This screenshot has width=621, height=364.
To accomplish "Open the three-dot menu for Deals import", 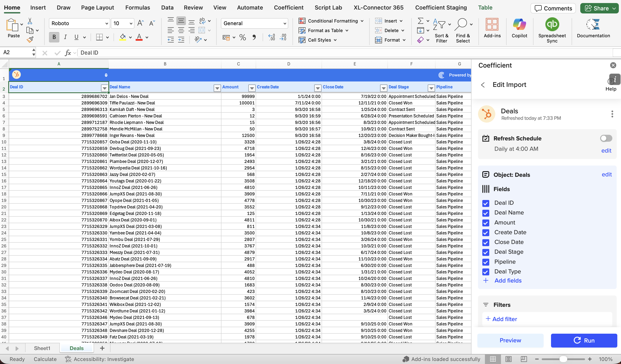I will click(x=612, y=114).
